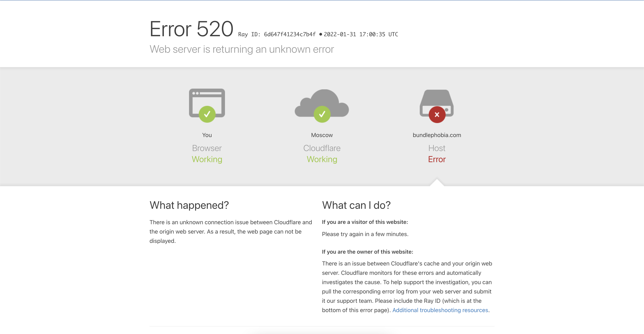
Task: Click the red Error status text
Action: click(x=437, y=159)
